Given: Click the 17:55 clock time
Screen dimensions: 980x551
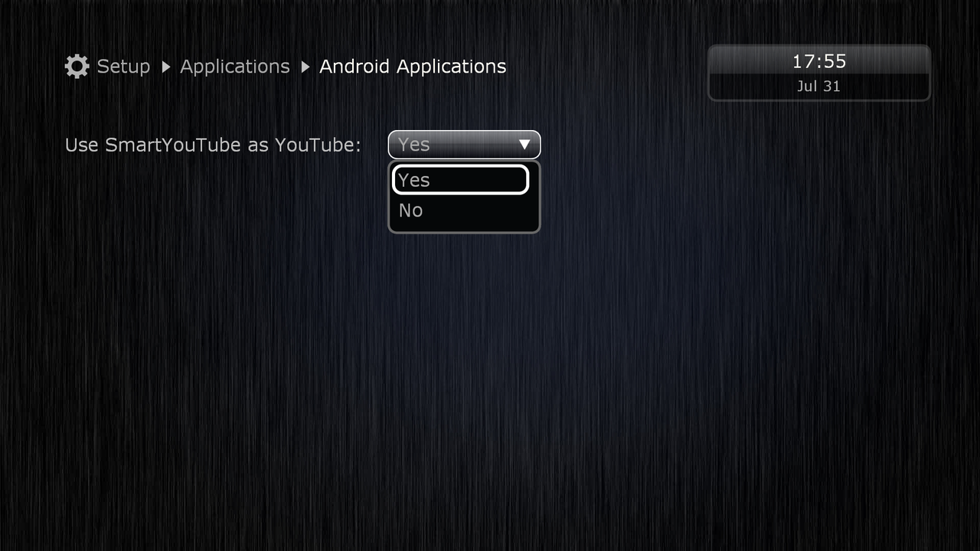Looking at the screenshot, I should (819, 61).
